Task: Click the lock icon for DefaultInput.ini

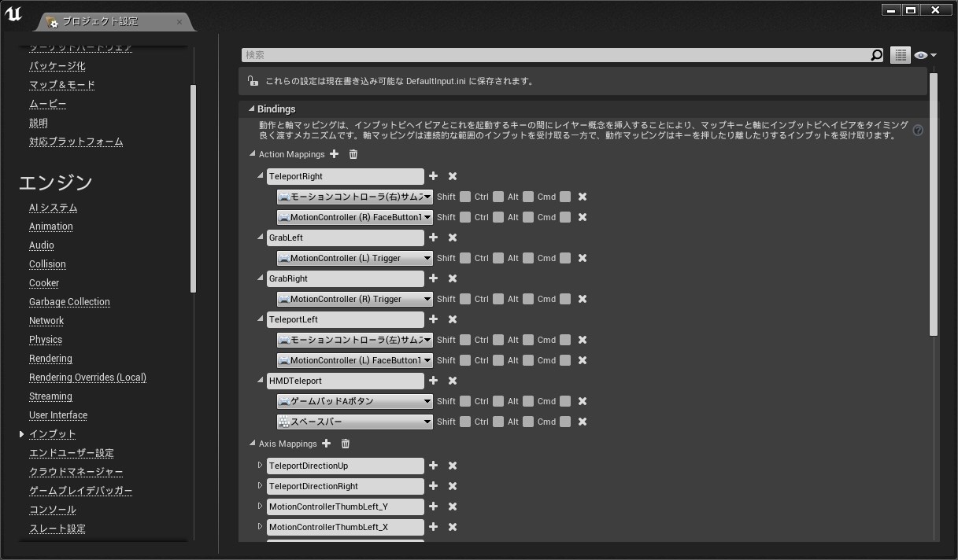Action: [x=252, y=81]
